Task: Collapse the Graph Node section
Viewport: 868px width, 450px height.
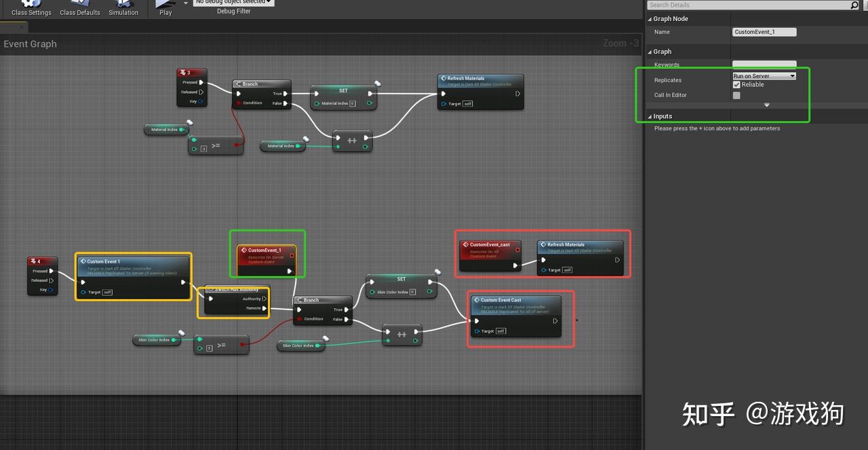Action: tap(649, 19)
